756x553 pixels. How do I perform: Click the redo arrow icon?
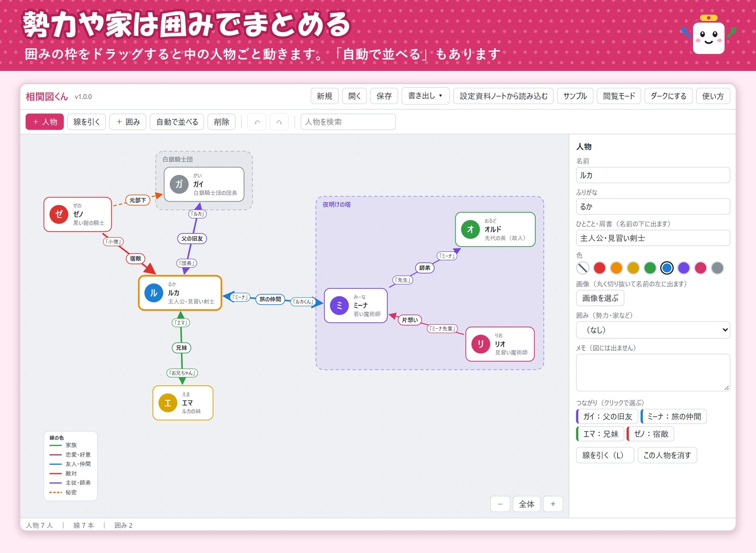click(279, 122)
